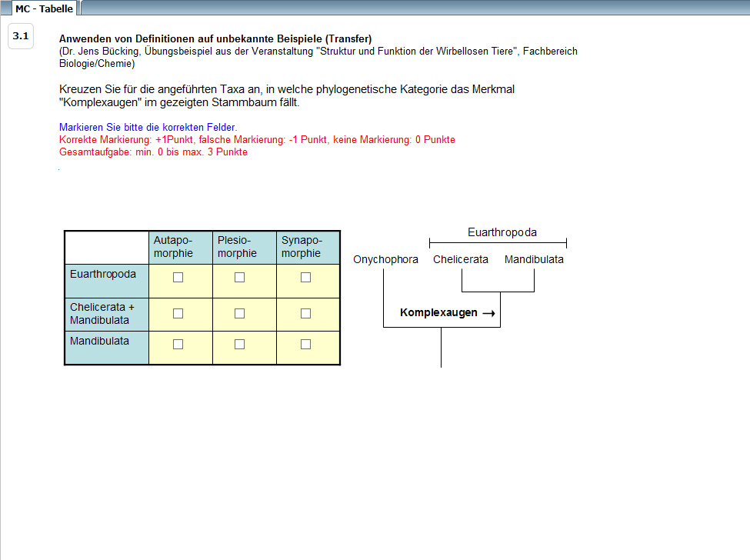The image size is (750, 560).
Task: Click the Autapomorphie column header
Action: [x=173, y=247]
